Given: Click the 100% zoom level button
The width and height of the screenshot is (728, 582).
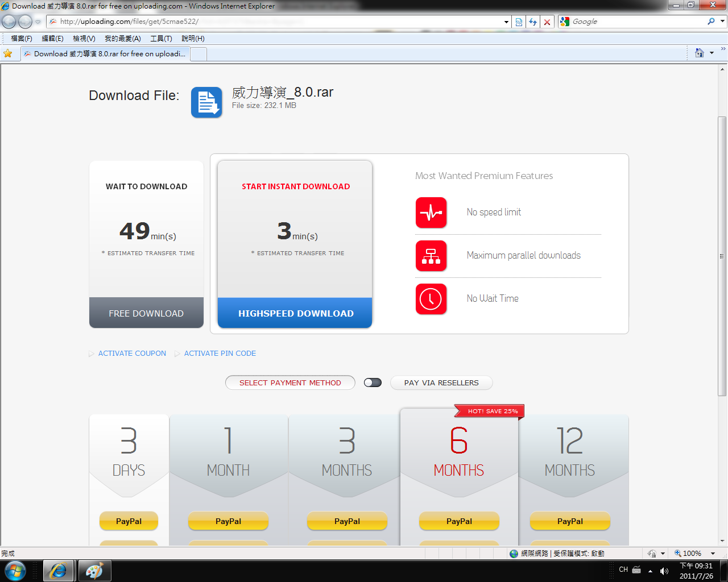Looking at the screenshot, I should (688, 554).
